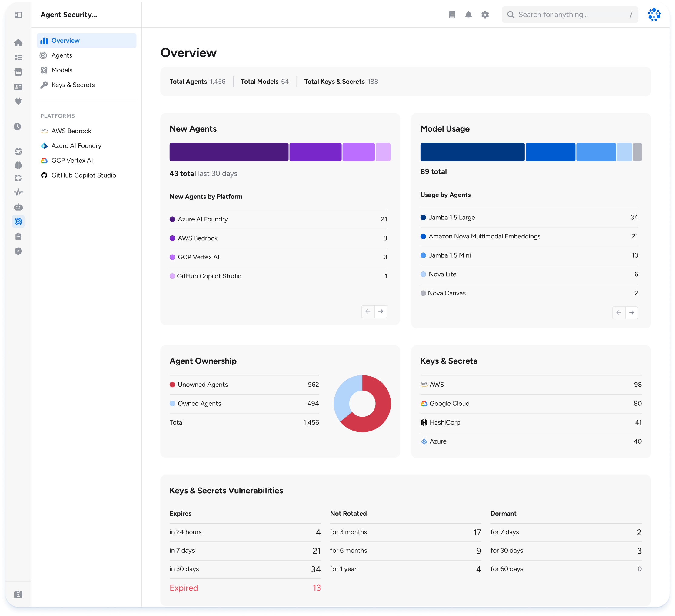Select AWS Bedrock platform link
Screen dimensions: 675x616
click(x=71, y=131)
